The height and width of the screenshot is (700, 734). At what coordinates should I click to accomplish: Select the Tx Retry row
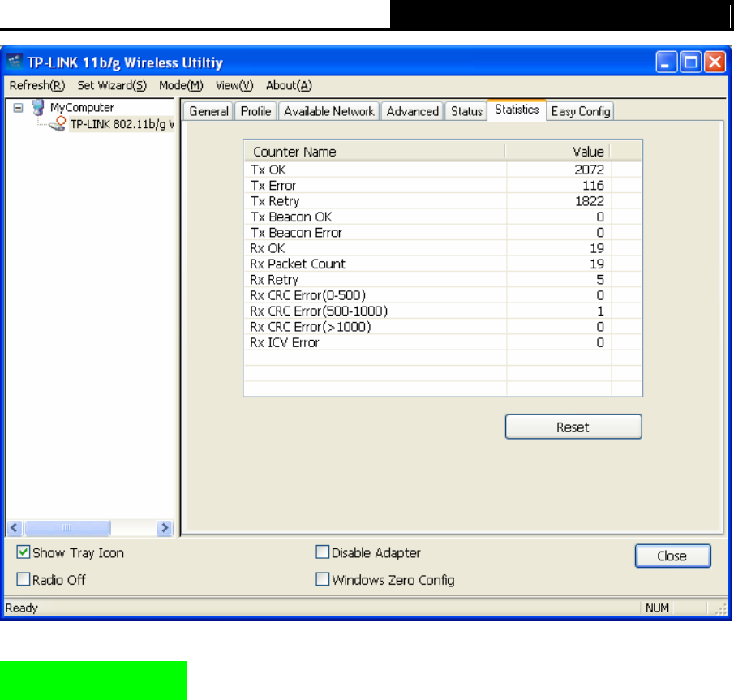pyautogui.click(x=443, y=201)
